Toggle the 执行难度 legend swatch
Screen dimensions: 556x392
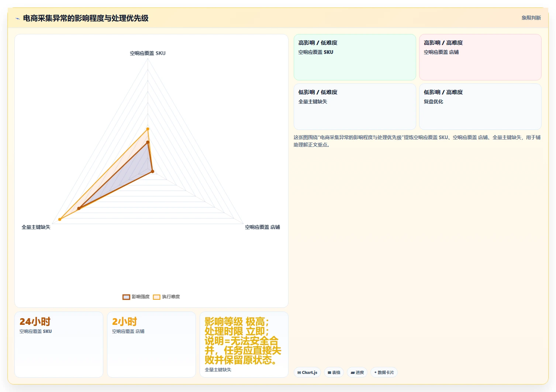click(156, 297)
